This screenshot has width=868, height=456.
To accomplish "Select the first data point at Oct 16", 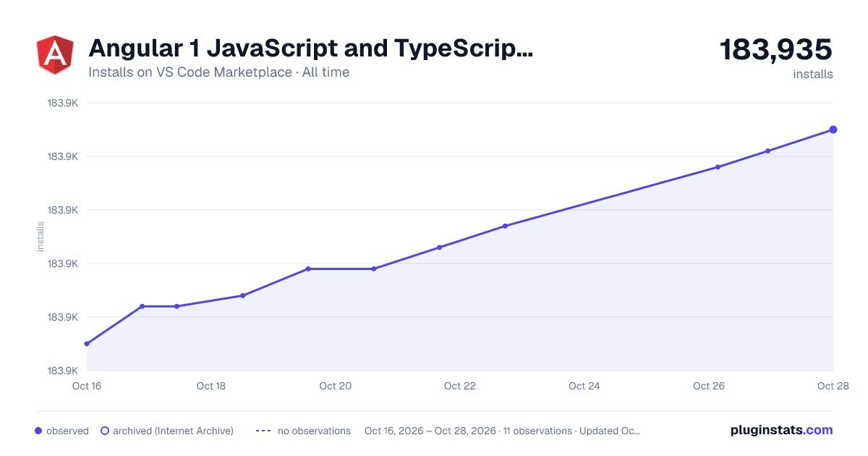I will point(87,344).
